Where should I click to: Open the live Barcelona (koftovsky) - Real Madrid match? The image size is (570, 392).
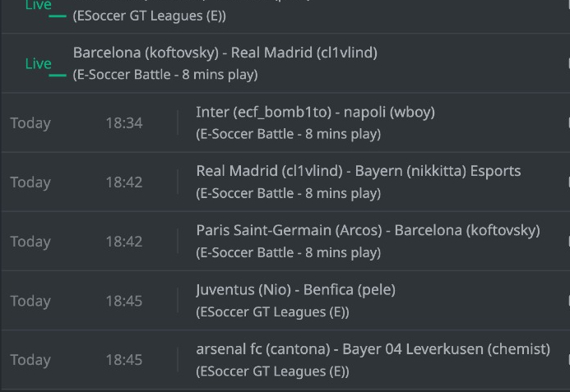(225, 53)
